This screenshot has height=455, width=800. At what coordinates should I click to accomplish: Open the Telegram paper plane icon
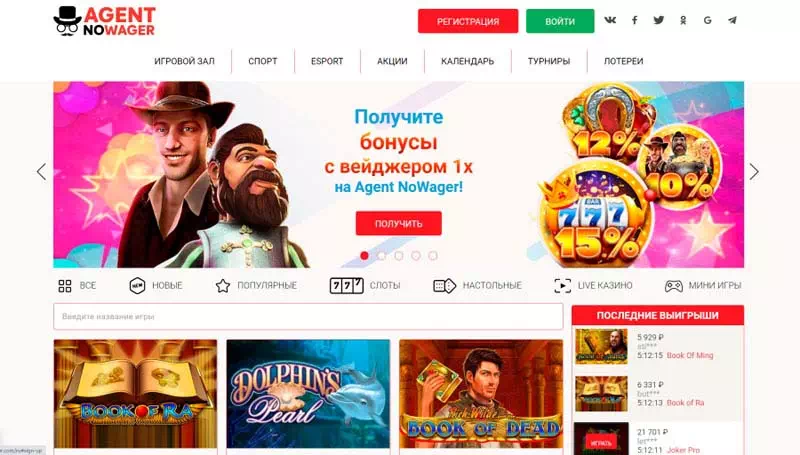(732, 20)
